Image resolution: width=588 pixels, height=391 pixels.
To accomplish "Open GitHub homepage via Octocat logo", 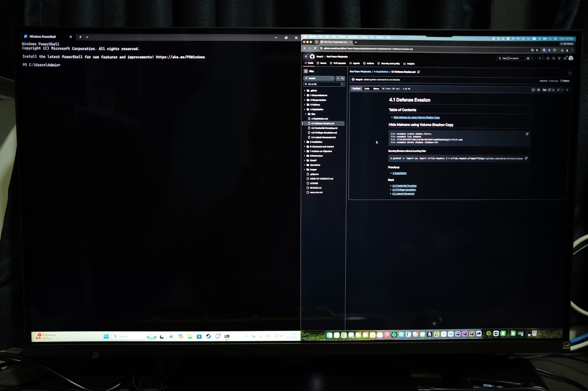I will [312, 56].
